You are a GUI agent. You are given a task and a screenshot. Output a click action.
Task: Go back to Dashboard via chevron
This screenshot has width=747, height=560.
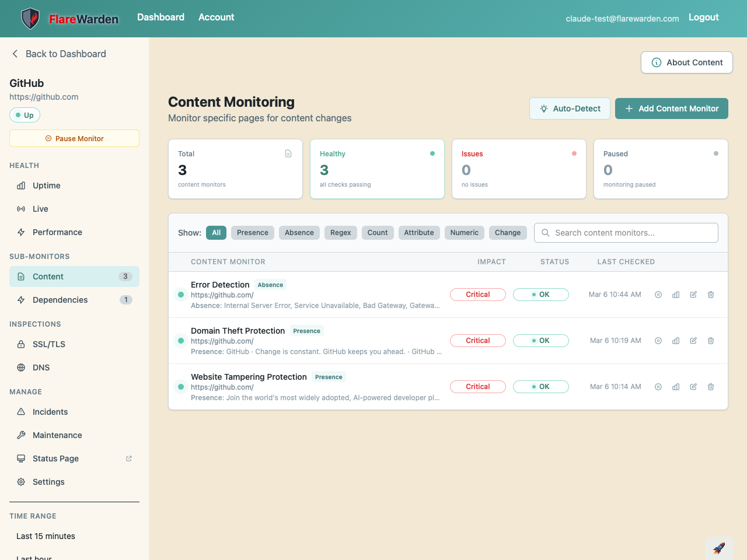coord(15,54)
